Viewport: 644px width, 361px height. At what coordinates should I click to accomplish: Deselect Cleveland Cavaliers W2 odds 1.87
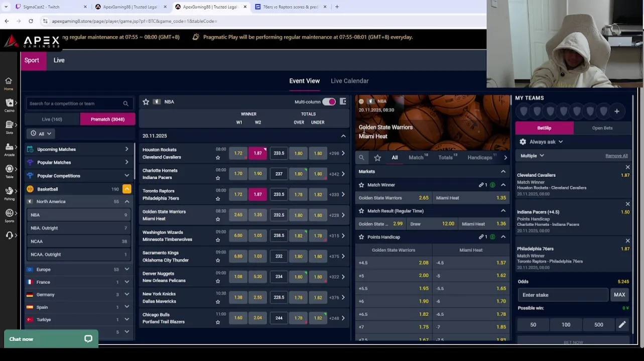(257, 153)
